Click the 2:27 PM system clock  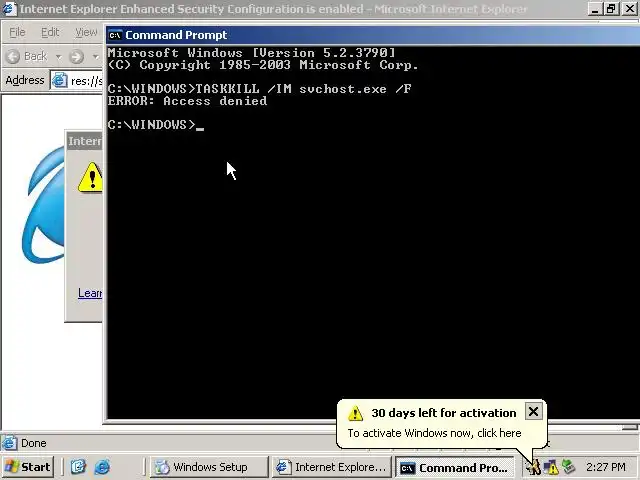click(x=605, y=467)
